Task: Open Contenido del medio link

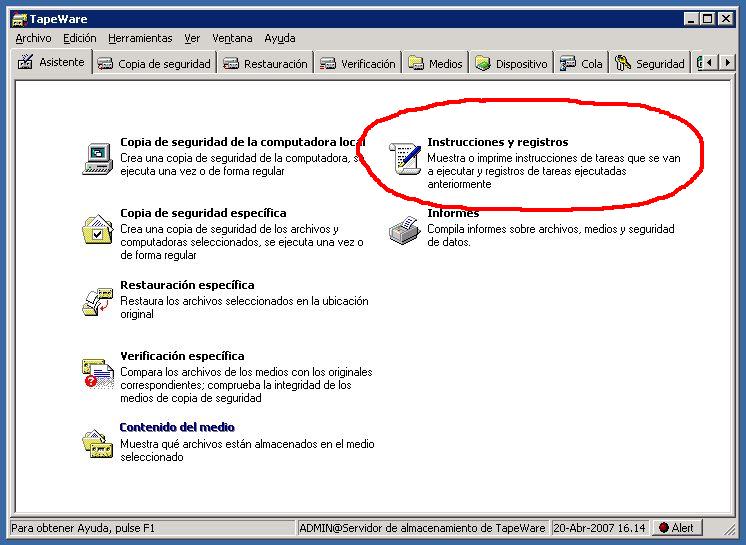Action: [177, 427]
